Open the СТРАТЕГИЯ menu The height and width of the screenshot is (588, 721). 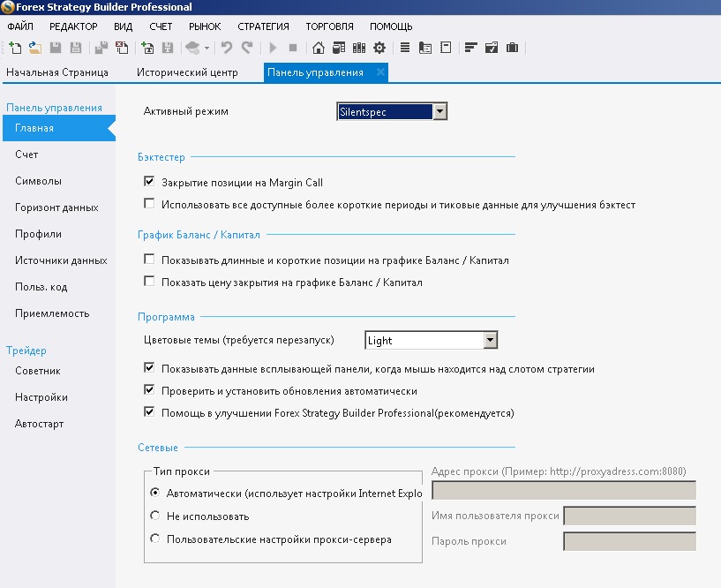[x=263, y=26]
